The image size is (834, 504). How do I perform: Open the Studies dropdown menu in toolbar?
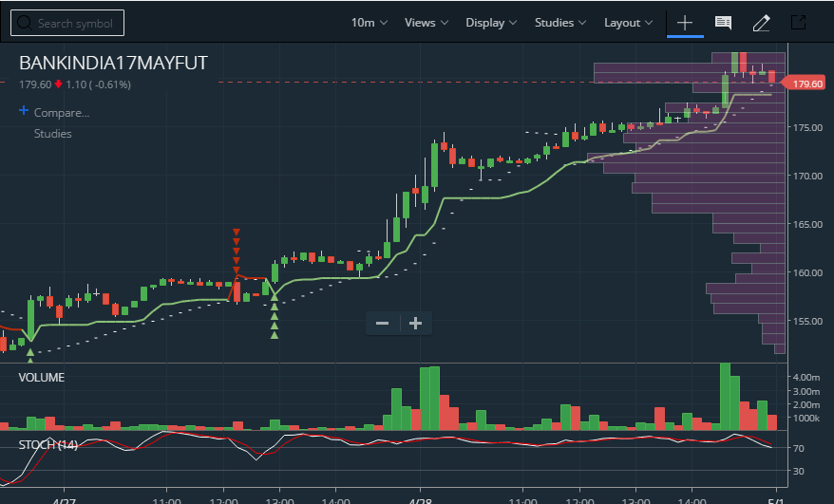point(560,23)
